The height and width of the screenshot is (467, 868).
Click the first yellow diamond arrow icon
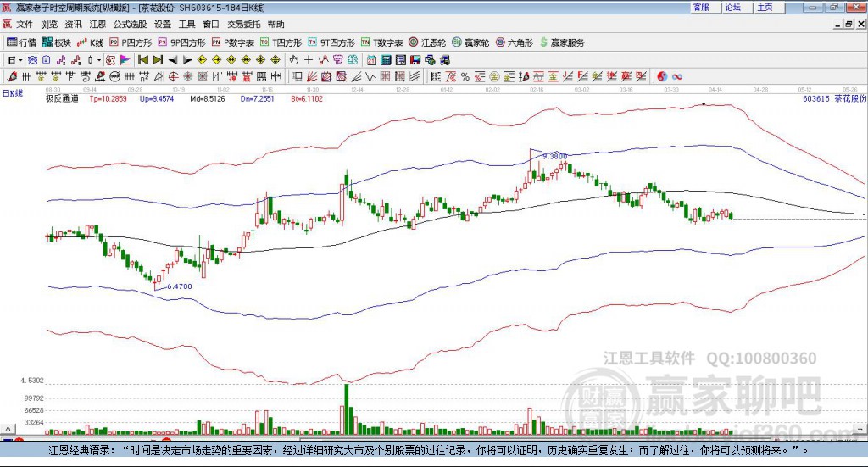click(202, 60)
